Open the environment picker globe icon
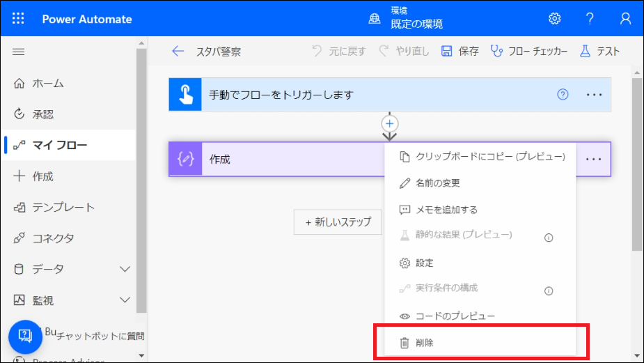Image resolution: width=644 pixels, height=363 pixels. click(x=374, y=19)
